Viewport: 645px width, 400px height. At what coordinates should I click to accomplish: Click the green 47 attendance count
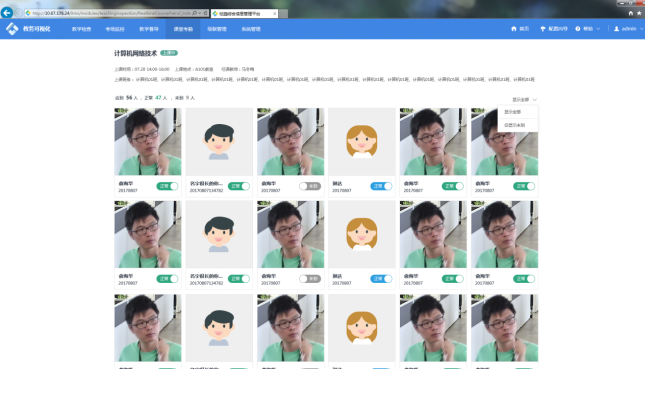click(x=158, y=98)
